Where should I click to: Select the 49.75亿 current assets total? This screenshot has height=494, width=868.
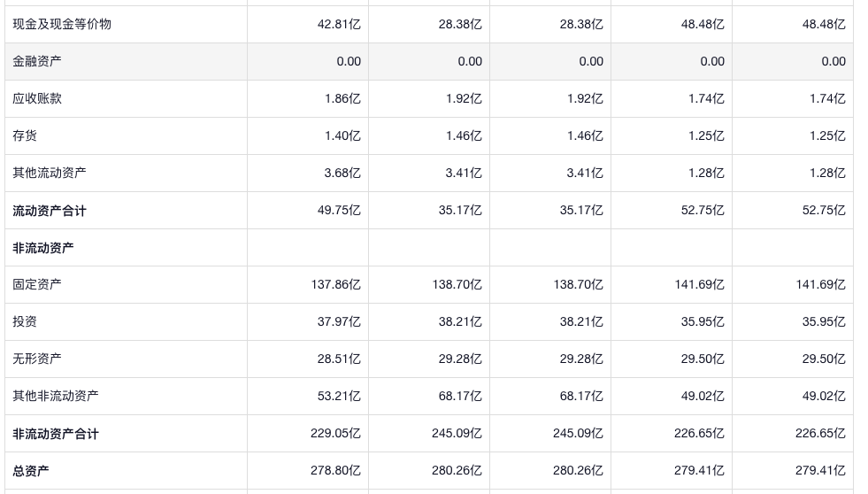(x=339, y=210)
